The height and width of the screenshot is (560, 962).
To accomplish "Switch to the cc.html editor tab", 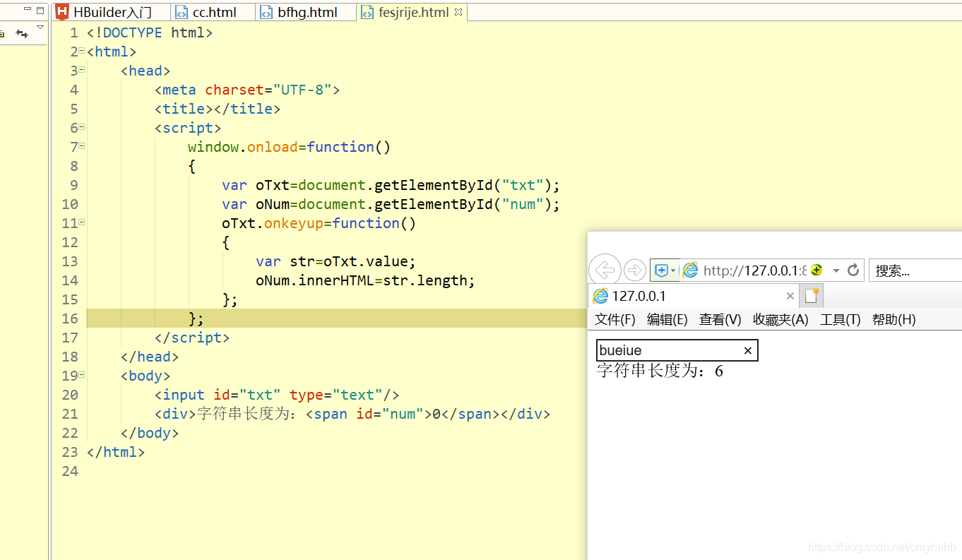I will [x=213, y=12].
